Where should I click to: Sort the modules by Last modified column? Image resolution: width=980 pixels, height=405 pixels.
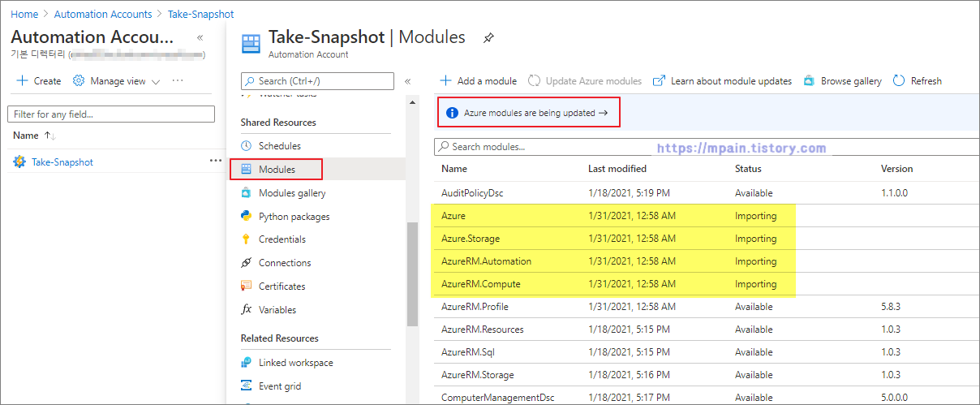click(617, 169)
